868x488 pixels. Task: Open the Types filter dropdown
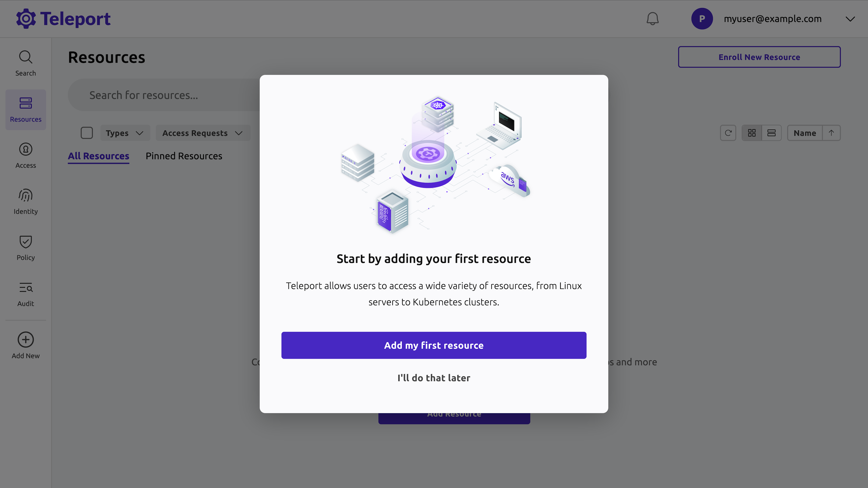click(125, 133)
